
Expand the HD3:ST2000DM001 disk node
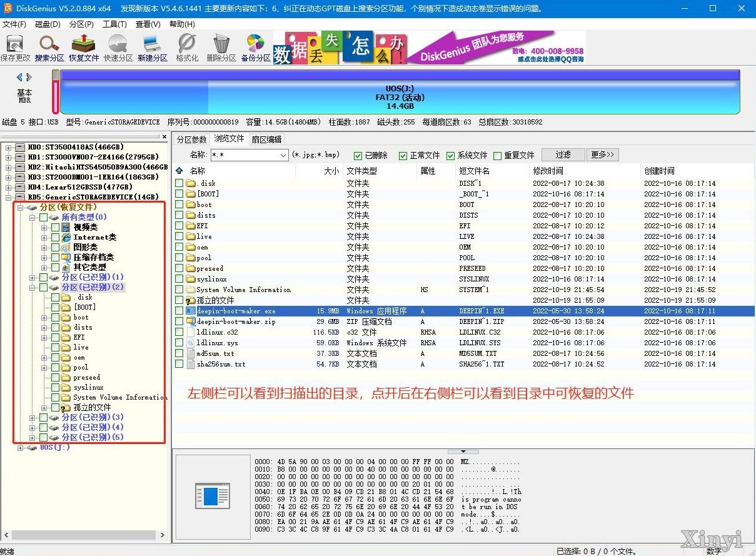(x=9, y=178)
